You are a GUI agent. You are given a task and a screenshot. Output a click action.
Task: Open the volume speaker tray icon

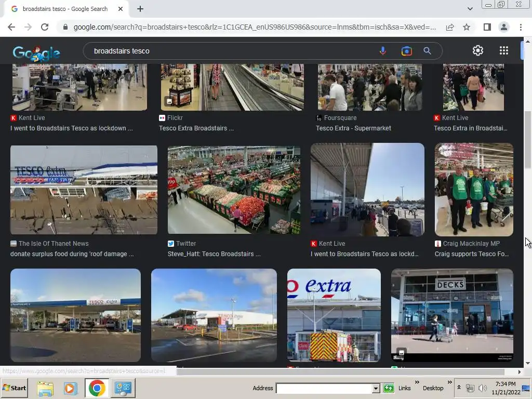tap(482, 388)
